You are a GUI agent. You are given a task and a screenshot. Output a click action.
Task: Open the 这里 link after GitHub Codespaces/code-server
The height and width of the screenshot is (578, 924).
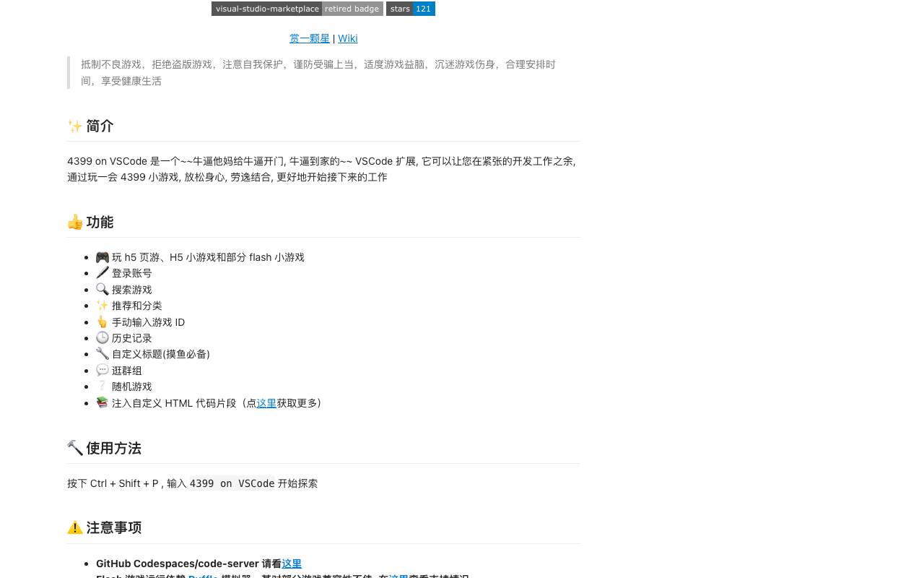292,564
